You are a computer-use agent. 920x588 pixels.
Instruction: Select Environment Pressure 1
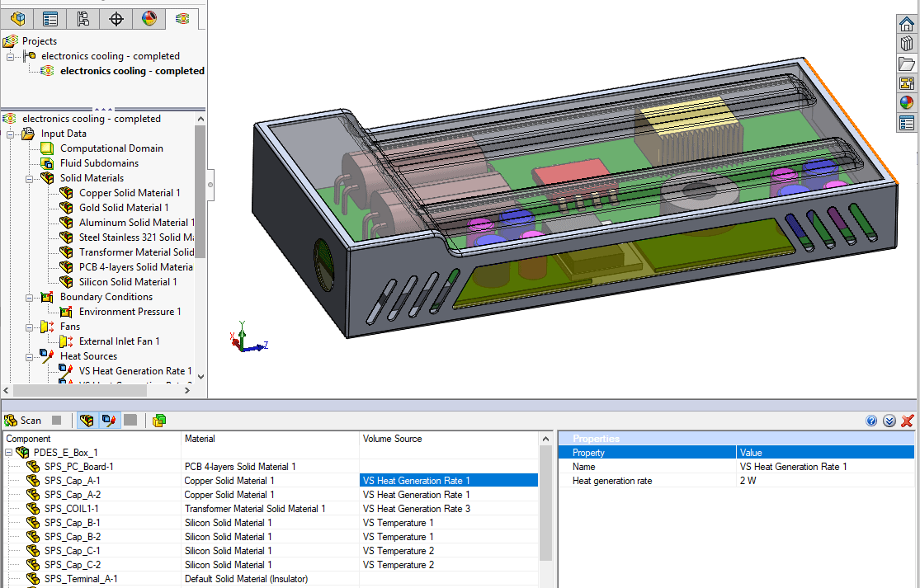click(130, 312)
